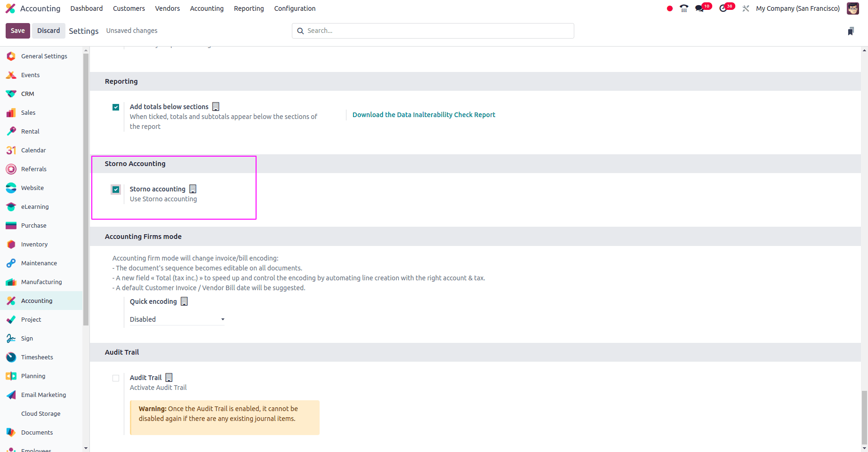Image resolution: width=868 pixels, height=452 pixels.
Task: Click company-specific icon beside Audit Trail label
Action: point(169,377)
